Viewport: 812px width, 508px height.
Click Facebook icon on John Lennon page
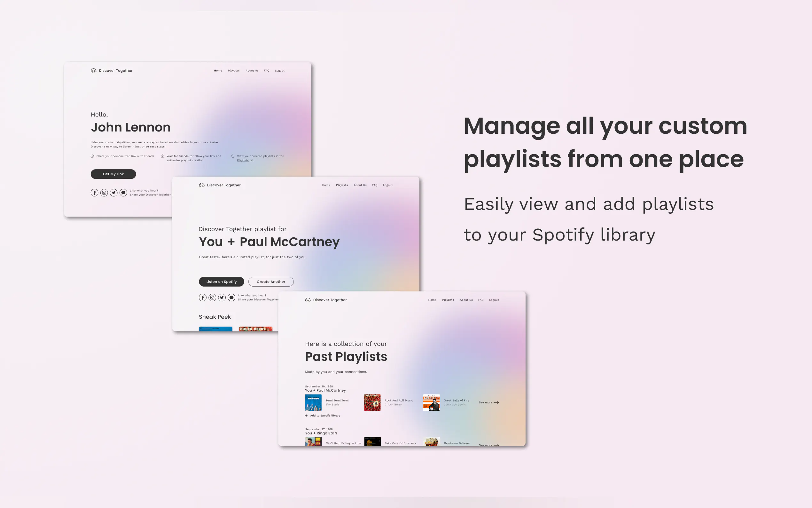pyautogui.click(x=94, y=193)
